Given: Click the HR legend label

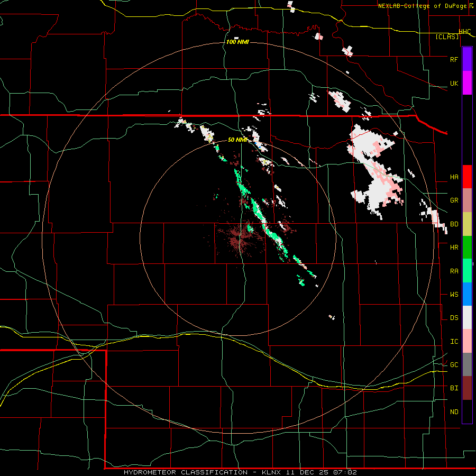Looking at the screenshot, I should point(454,248).
